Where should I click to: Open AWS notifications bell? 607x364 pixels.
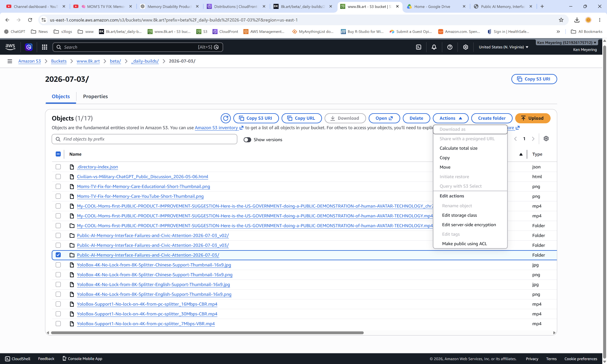click(x=434, y=47)
